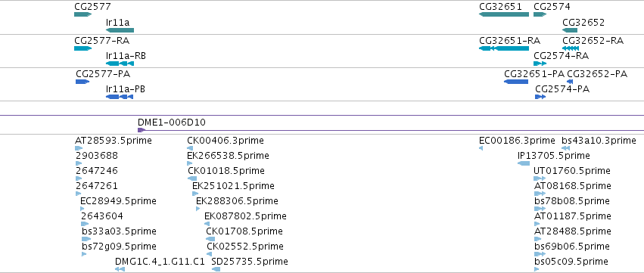Click the EC00186.3prime label
Screen dimensions: 644x273
click(x=517, y=141)
